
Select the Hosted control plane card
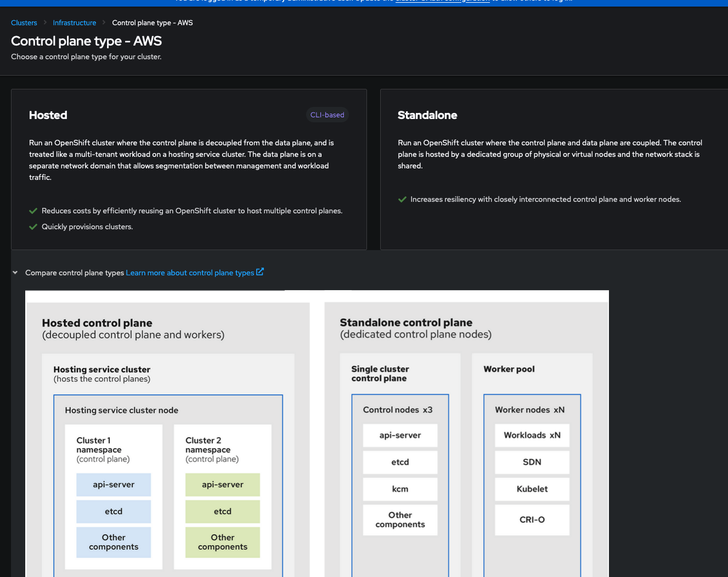pos(189,169)
